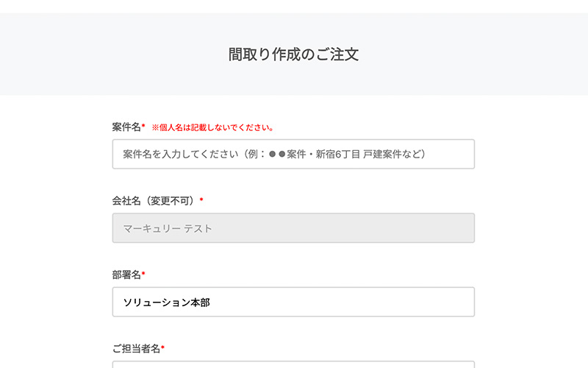This screenshot has width=588, height=368.
Task: Click the 間取り作成のご注文 page heading
Action: point(293,54)
